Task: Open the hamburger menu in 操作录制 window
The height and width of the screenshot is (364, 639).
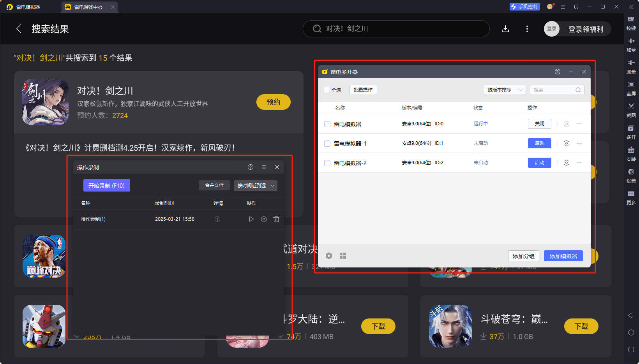Action: pos(264,167)
